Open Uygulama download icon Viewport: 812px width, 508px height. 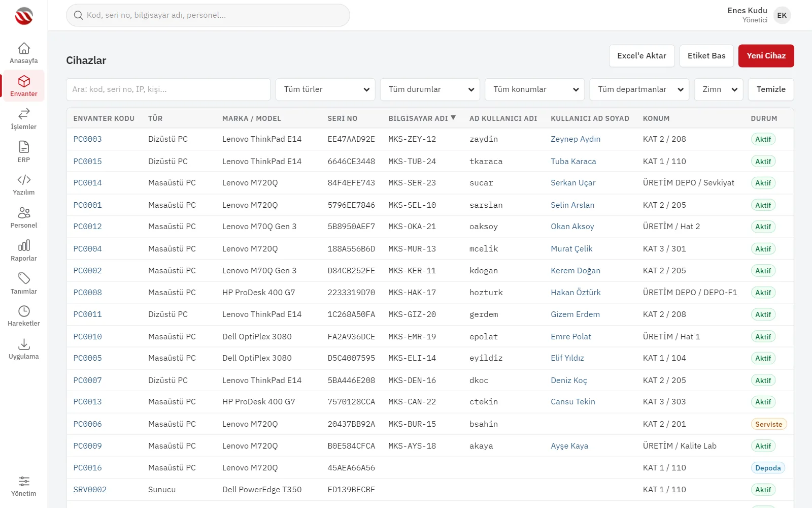click(x=24, y=344)
